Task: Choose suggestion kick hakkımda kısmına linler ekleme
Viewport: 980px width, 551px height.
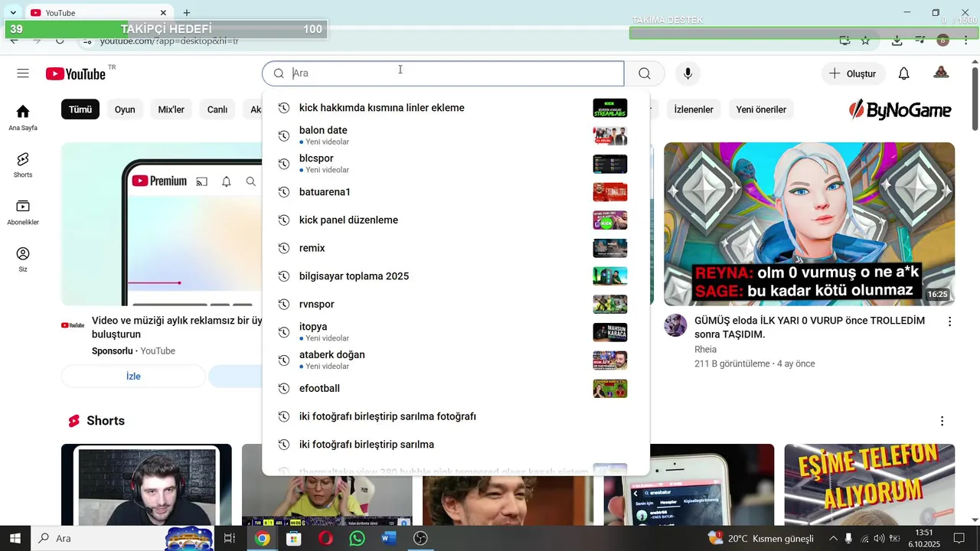Action: [456, 108]
